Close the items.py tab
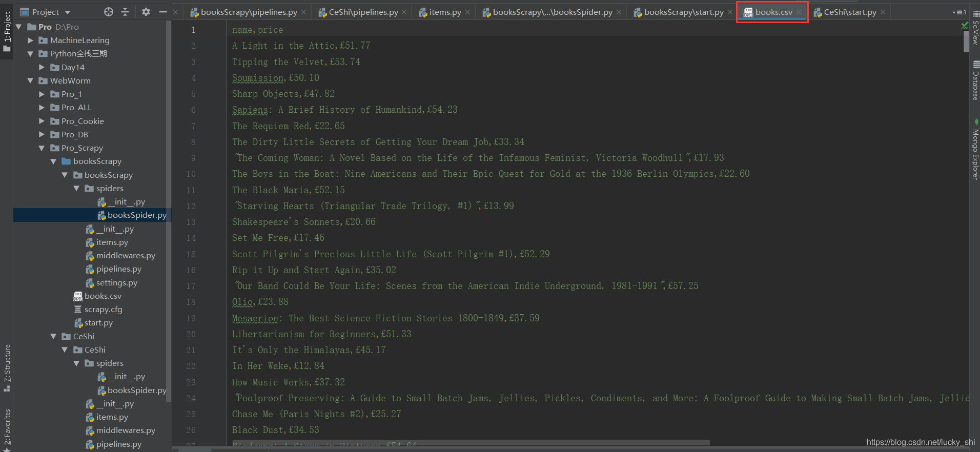Viewport: 980px width, 452px height. (467, 12)
